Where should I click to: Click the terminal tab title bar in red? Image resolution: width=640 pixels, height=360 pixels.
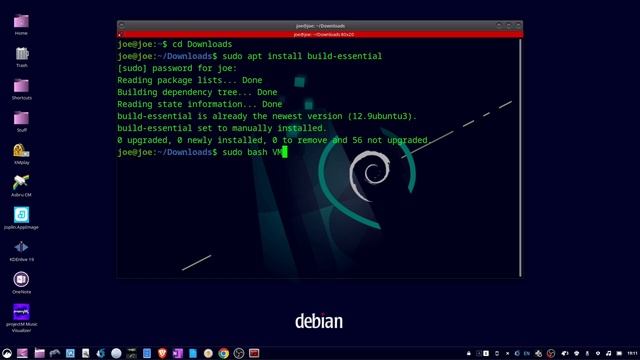[320, 35]
